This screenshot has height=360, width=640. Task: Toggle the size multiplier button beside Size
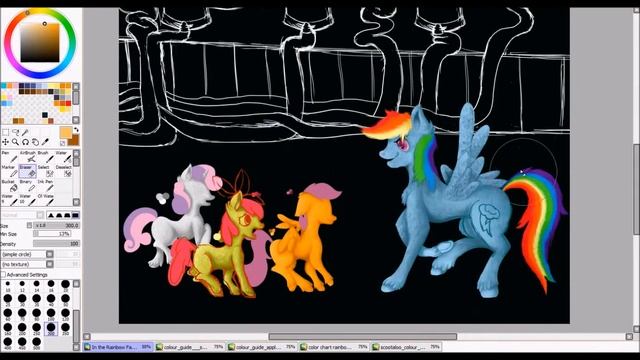[x=29, y=225]
